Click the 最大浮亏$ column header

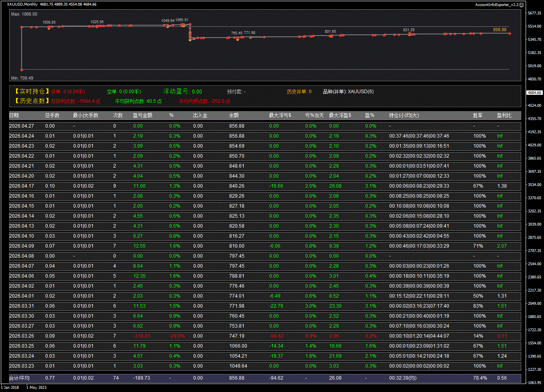(x=280, y=116)
